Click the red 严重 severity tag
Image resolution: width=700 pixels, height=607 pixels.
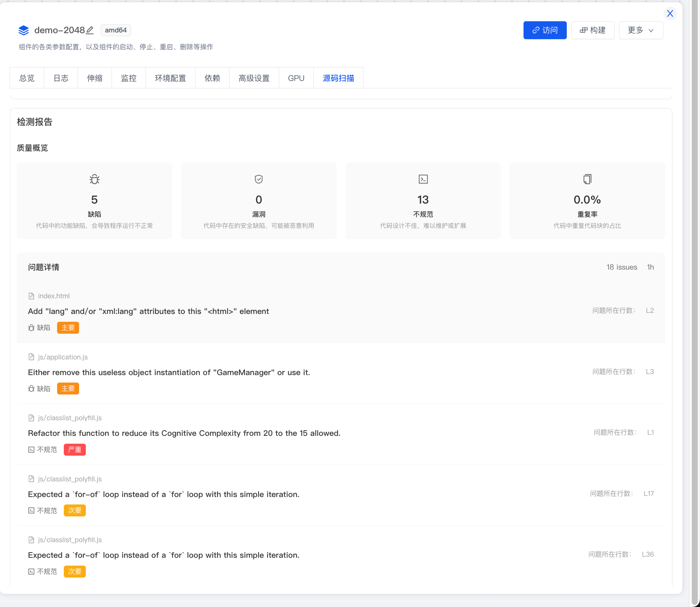75,450
